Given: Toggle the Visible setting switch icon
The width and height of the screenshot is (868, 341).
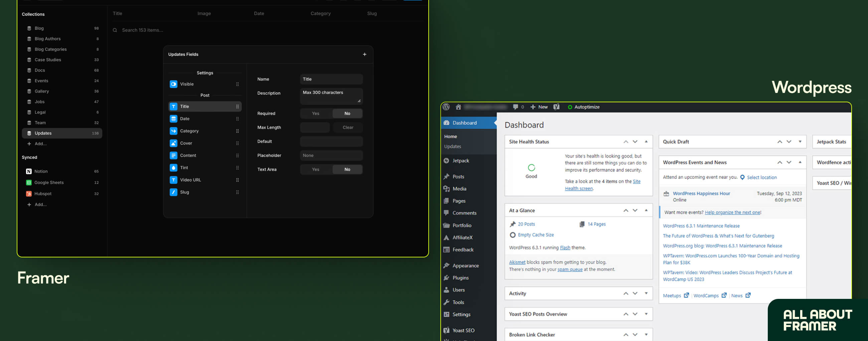Looking at the screenshot, I should 173,84.
